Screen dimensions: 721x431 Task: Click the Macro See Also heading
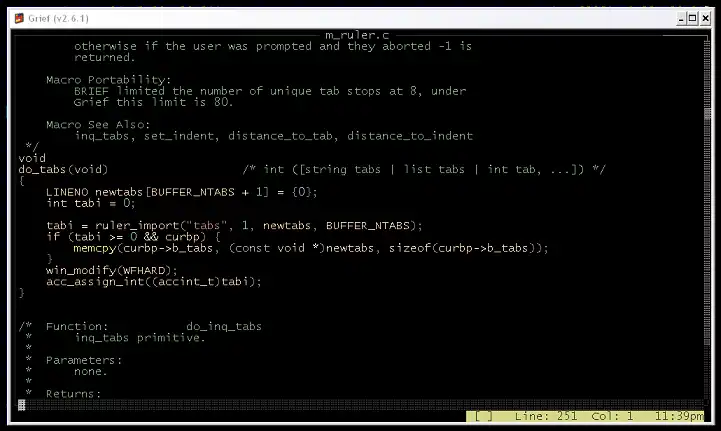tap(98, 124)
